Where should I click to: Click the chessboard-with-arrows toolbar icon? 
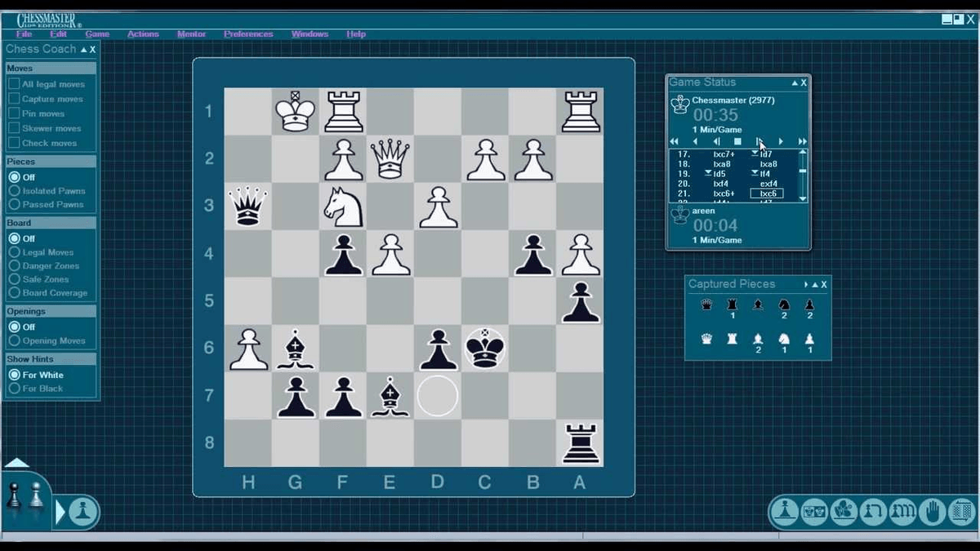pyautogui.click(x=961, y=512)
